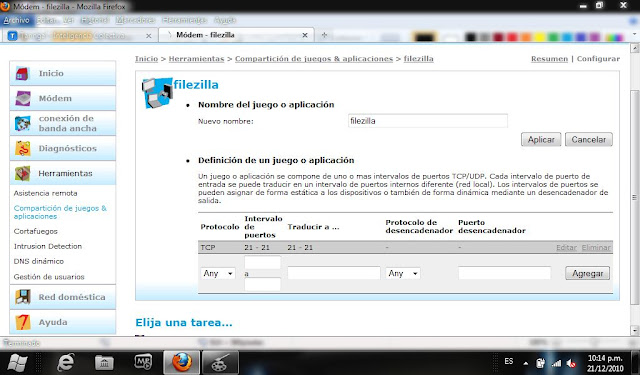Click the ES language indicator
This screenshot has height=375, width=640.
[x=509, y=362]
